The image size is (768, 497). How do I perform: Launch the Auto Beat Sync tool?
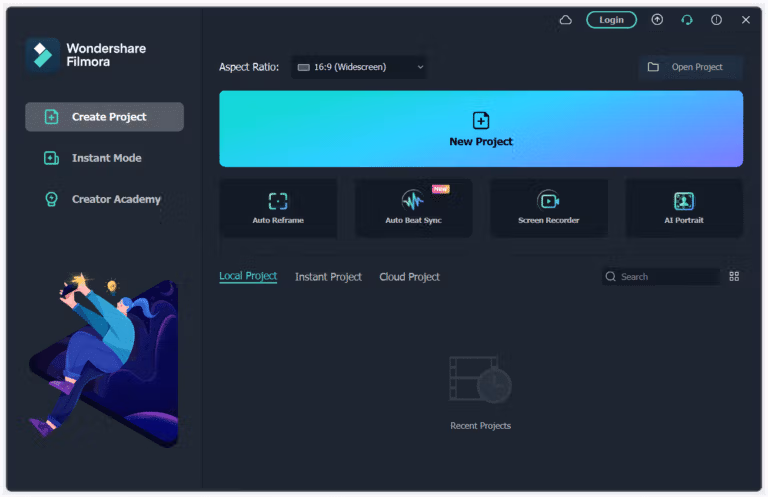pos(413,208)
